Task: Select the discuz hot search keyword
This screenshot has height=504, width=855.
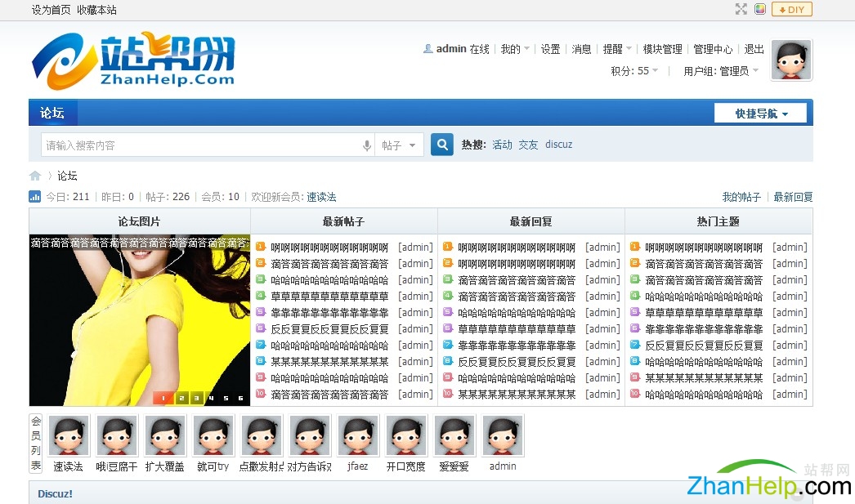Action: 558,144
